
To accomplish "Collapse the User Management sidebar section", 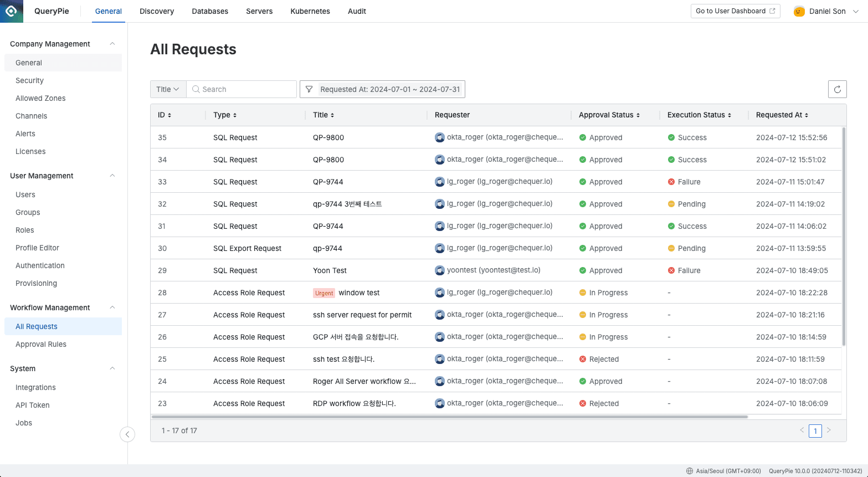I will 112,176.
